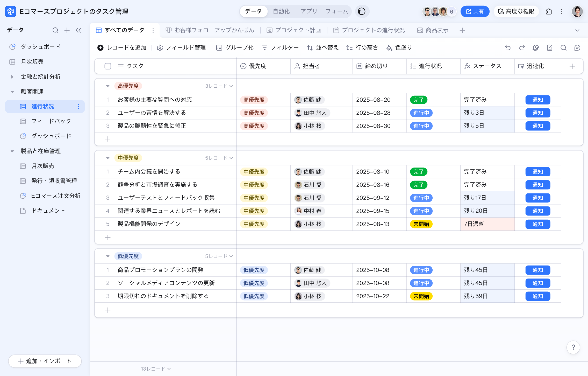Collapse the sidebar with the double chevron
The height and width of the screenshot is (376, 588).
click(x=78, y=30)
